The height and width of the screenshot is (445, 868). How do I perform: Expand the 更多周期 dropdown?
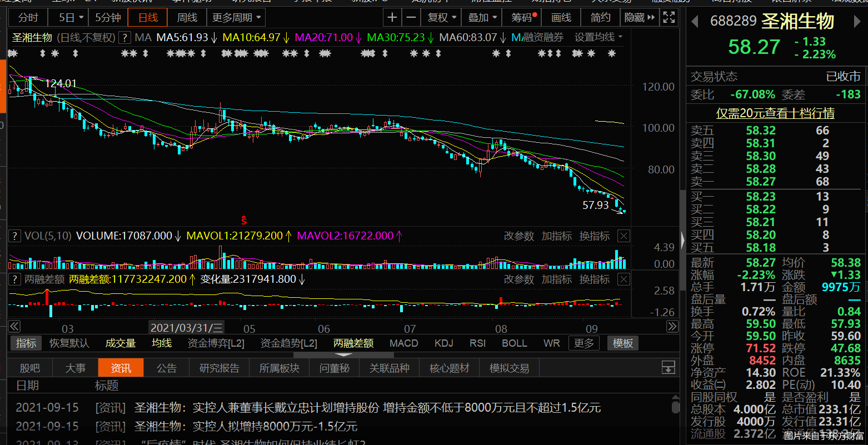point(236,18)
